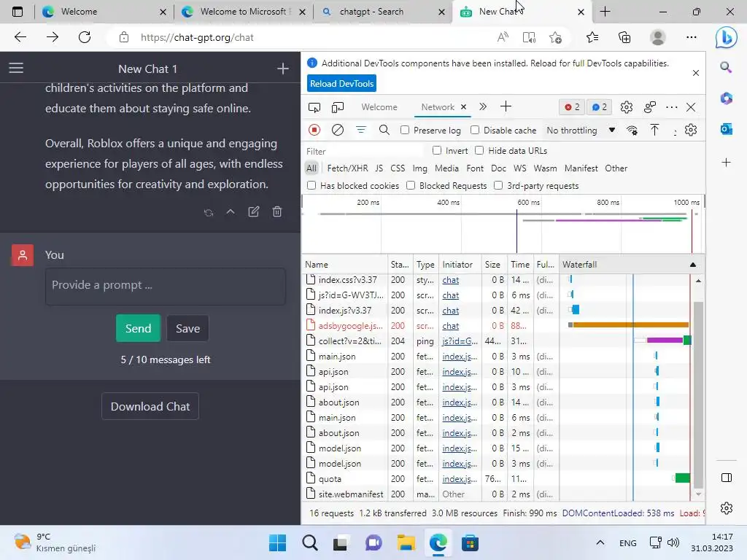The height and width of the screenshot is (560, 747).
Task: Focus the Provide a prompt field
Action: tap(166, 286)
